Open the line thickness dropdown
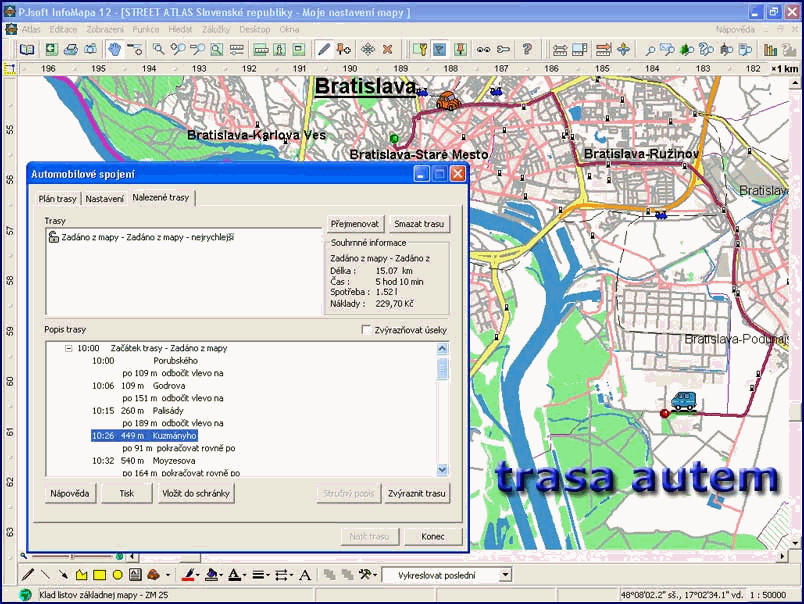This screenshot has width=804, height=604. (268, 575)
